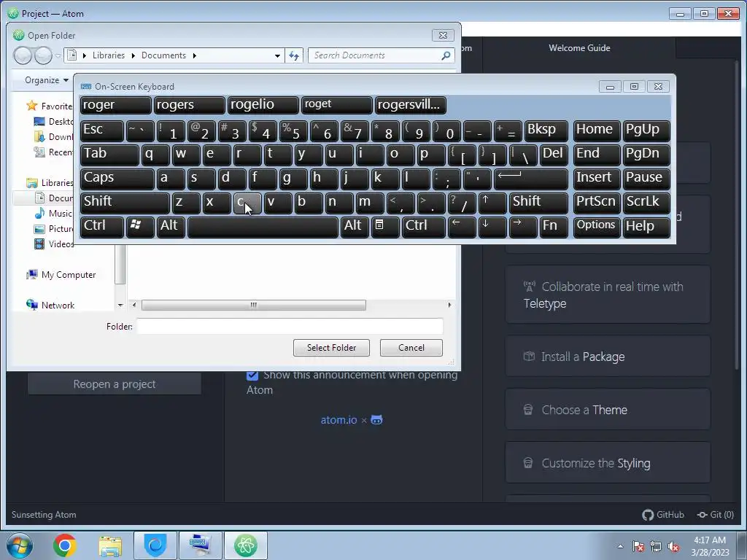Toggle the Caps lock key on the keyboard
The height and width of the screenshot is (560, 747).
pyautogui.click(x=117, y=179)
